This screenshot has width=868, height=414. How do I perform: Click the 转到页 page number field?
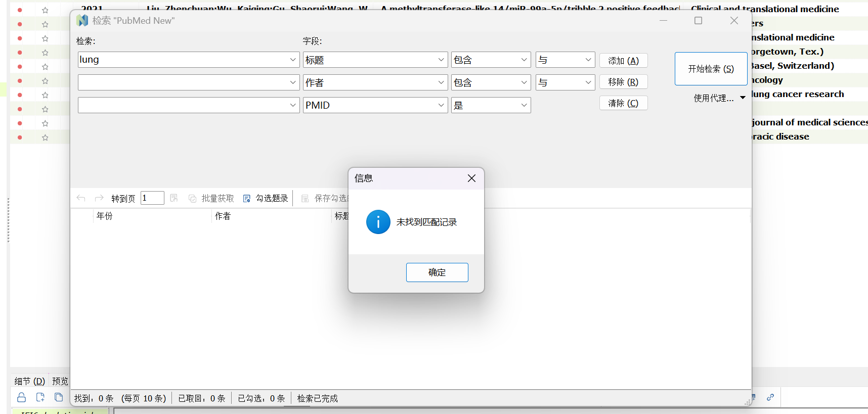click(x=152, y=198)
